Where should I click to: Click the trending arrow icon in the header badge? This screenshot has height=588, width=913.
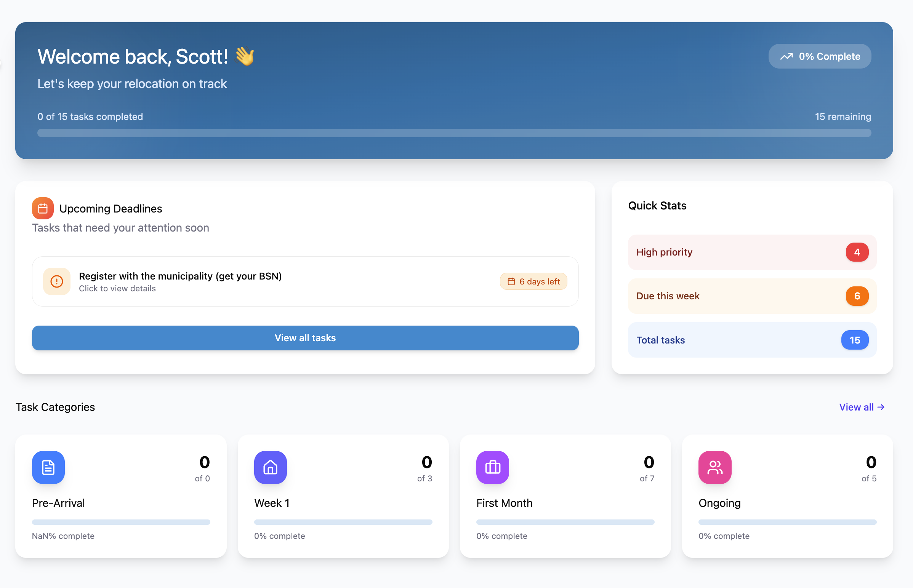(786, 56)
